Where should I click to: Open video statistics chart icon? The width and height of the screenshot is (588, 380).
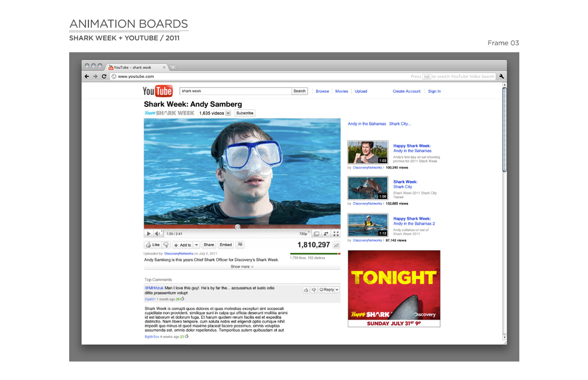pyautogui.click(x=337, y=245)
